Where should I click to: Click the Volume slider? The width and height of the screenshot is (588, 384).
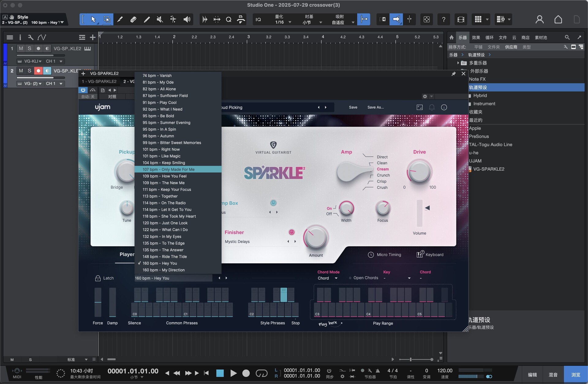(420, 213)
